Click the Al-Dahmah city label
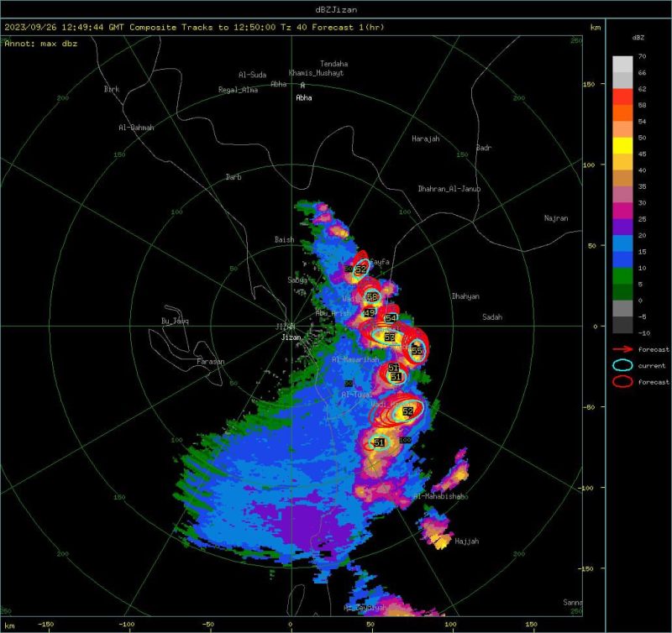Viewport: 672px width, 633px height. [136, 128]
